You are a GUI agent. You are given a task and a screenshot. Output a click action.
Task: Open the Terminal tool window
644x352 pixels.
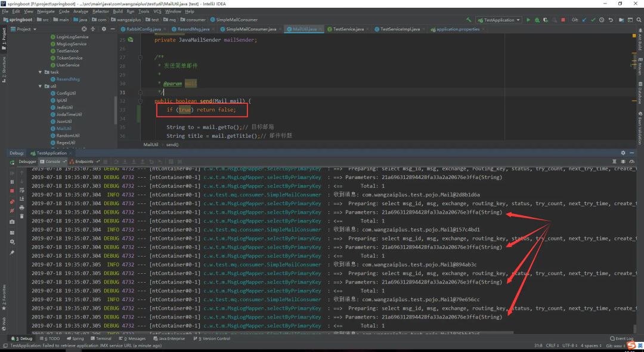click(101, 339)
